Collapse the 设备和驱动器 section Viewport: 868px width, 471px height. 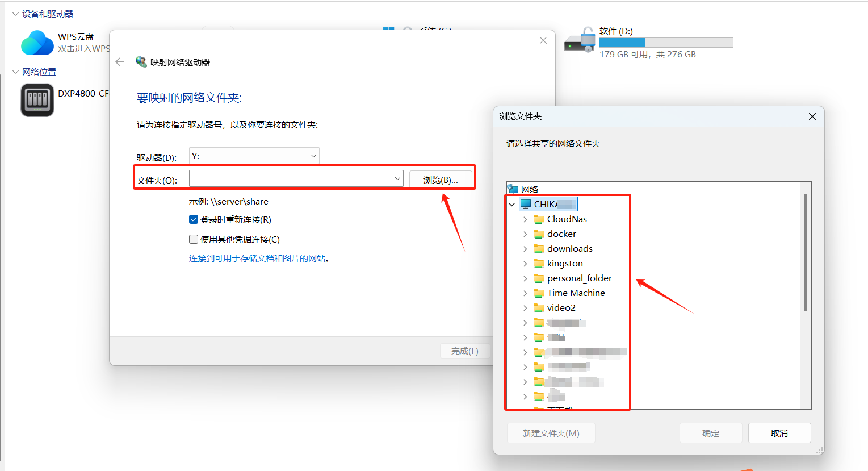point(15,14)
